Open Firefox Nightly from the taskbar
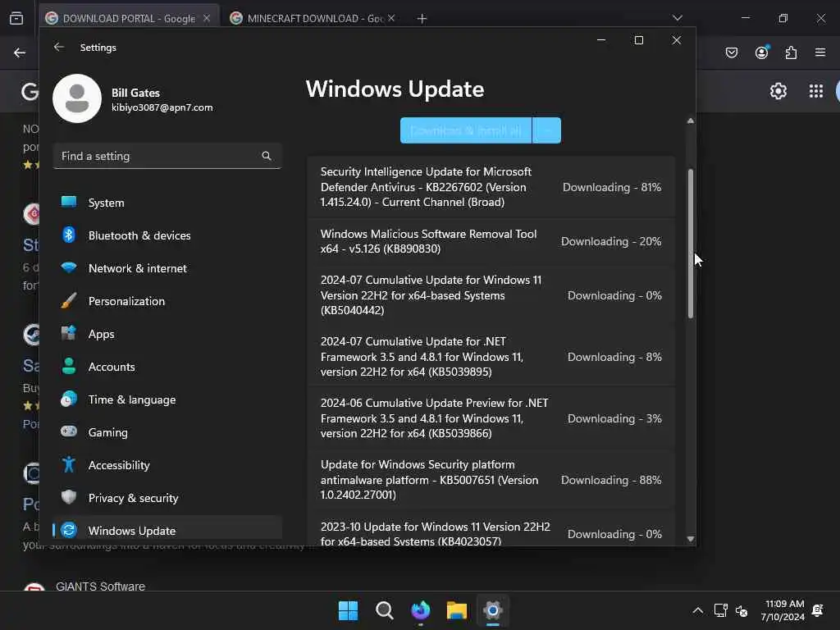 point(421,610)
